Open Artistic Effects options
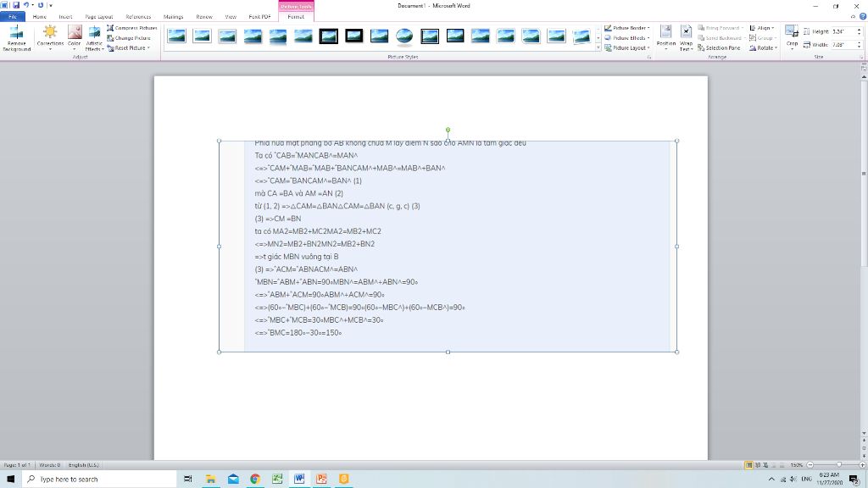This screenshot has width=868, height=488. [94, 39]
